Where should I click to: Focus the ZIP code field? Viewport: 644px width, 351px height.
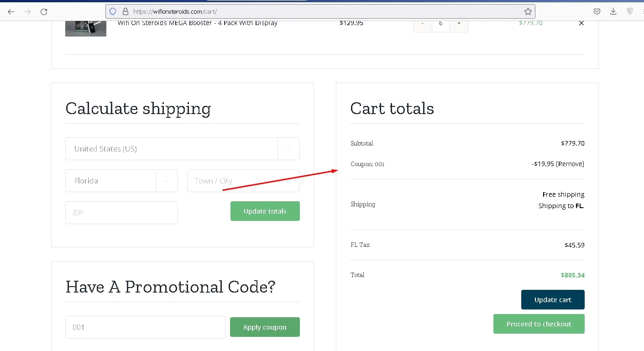click(x=121, y=213)
